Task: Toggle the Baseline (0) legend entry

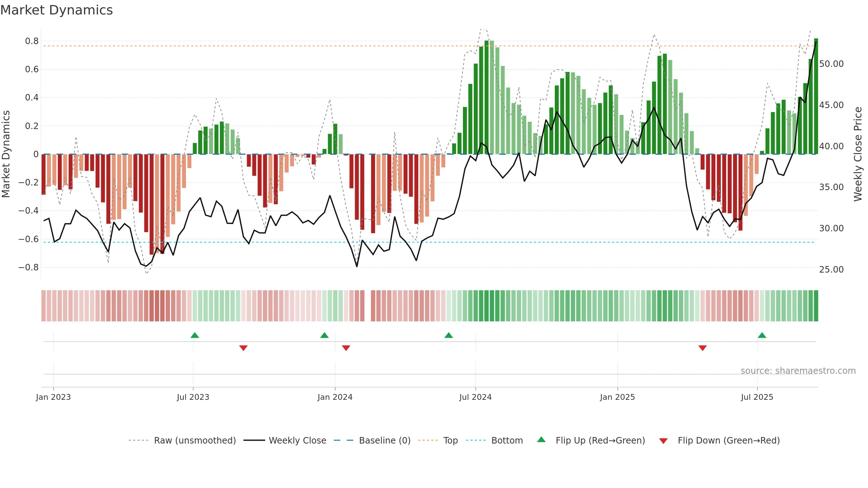Action: point(372,440)
